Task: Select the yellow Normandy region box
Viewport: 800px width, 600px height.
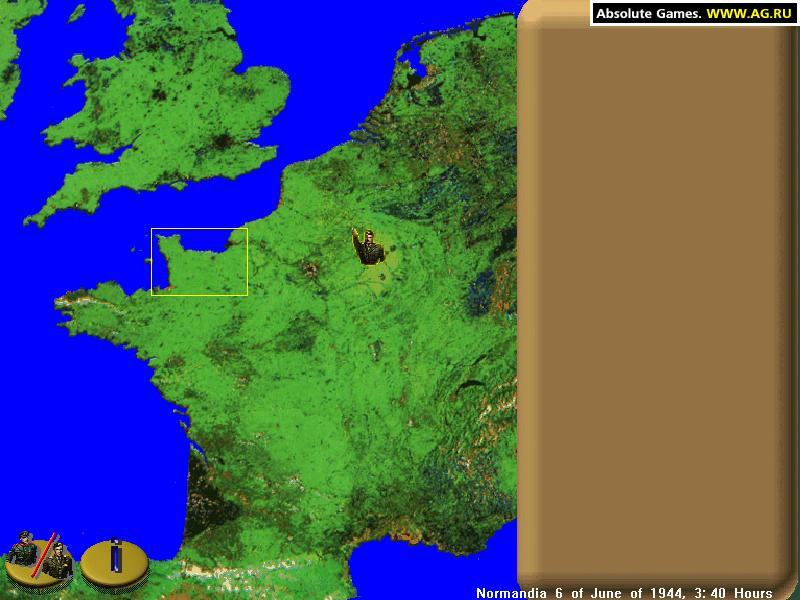Action: (x=199, y=262)
